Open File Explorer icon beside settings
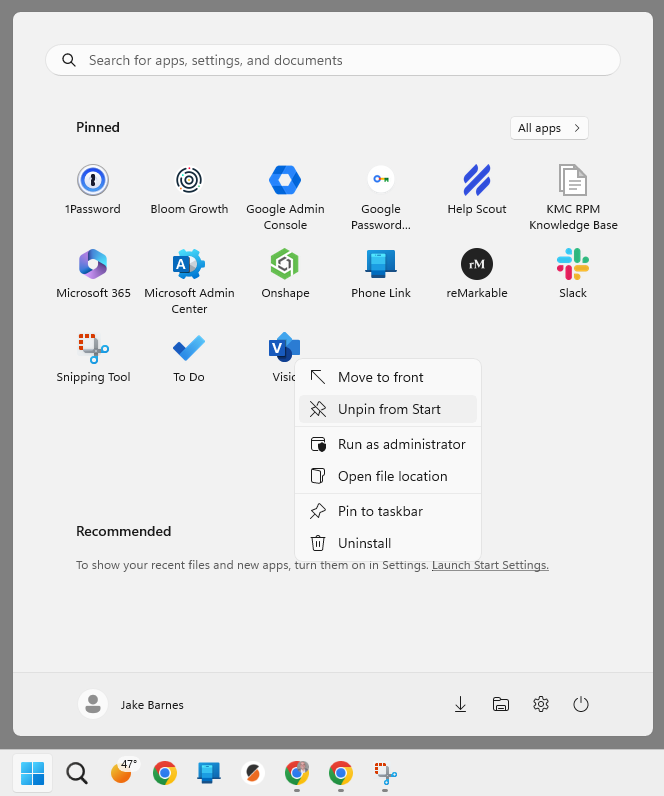The height and width of the screenshot is (796, 664). [501, 704]
